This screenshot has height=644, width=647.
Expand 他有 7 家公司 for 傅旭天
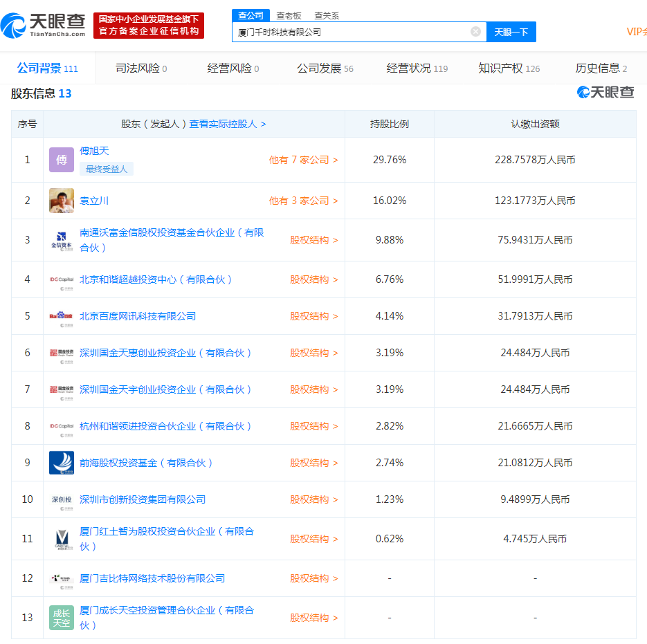tap(303, 160)
